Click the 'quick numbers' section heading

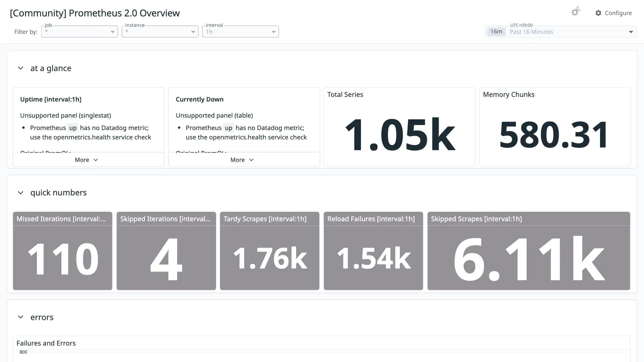59,193
